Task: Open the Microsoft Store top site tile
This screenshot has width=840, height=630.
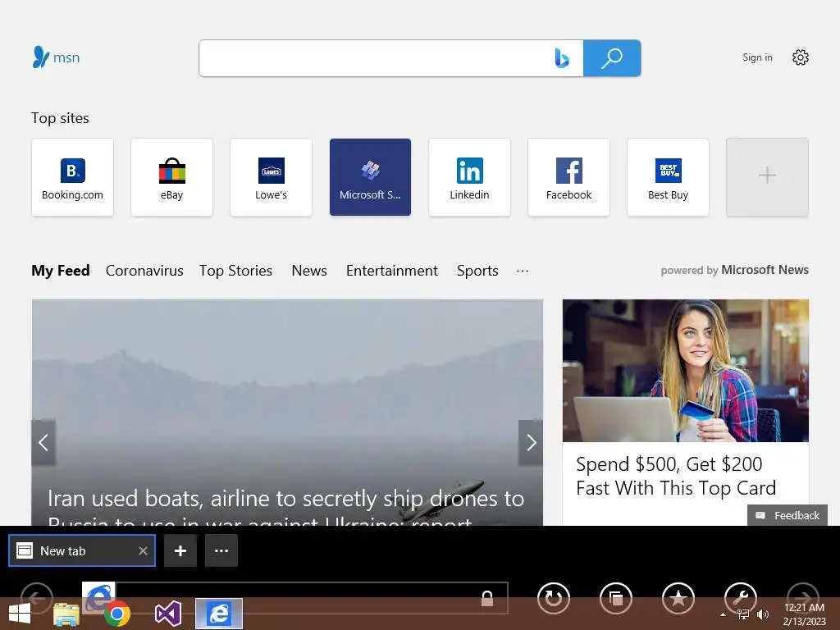Action: 370,177
